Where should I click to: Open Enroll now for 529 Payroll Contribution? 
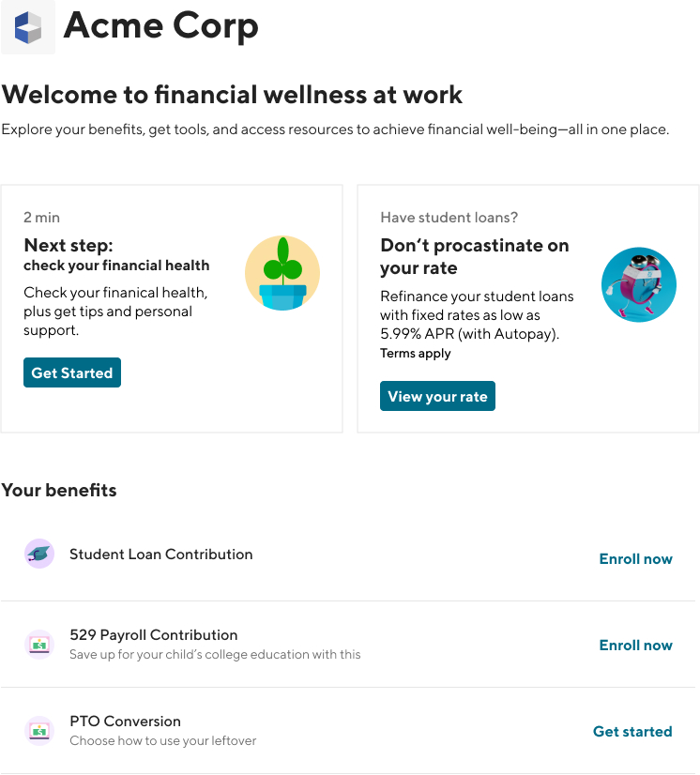point(635,645)
